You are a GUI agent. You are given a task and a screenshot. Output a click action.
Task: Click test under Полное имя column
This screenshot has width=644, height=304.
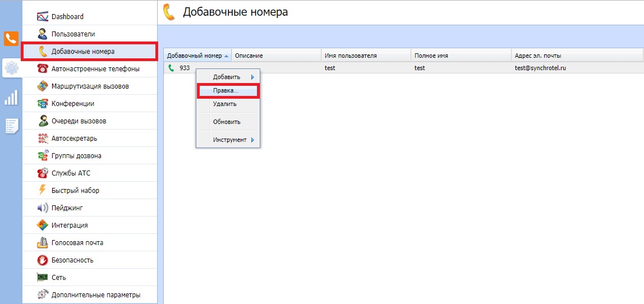click(x=420, y=68)
